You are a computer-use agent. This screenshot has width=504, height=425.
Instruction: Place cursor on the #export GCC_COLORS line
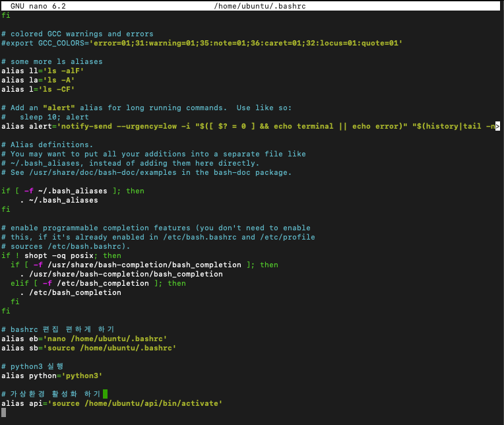(202, 43)
